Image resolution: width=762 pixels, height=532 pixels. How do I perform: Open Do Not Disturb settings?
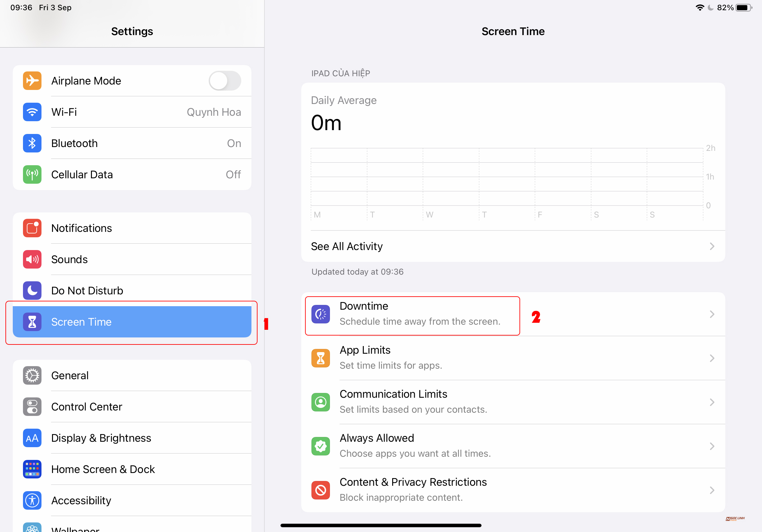tap(132, 291)
